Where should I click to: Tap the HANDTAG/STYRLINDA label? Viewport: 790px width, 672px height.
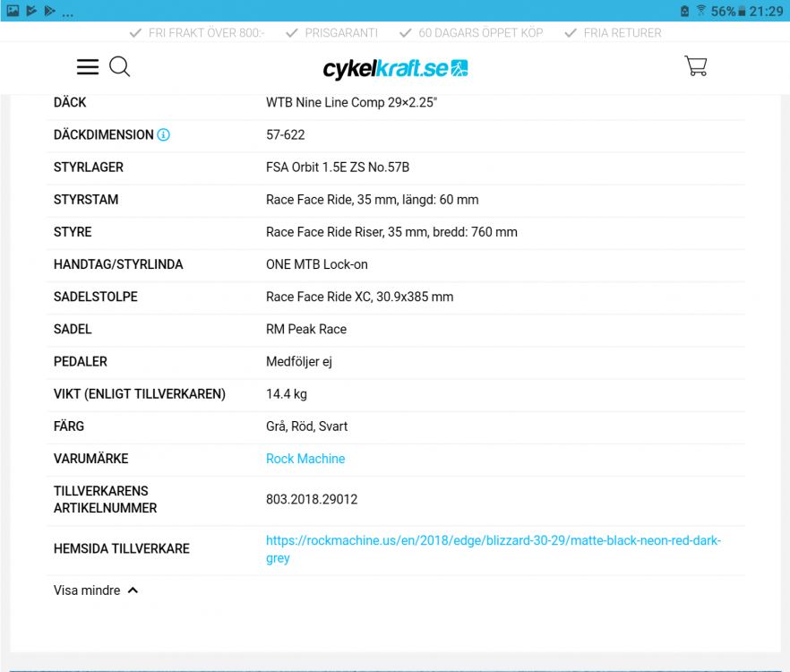click(x=118, y=264)
